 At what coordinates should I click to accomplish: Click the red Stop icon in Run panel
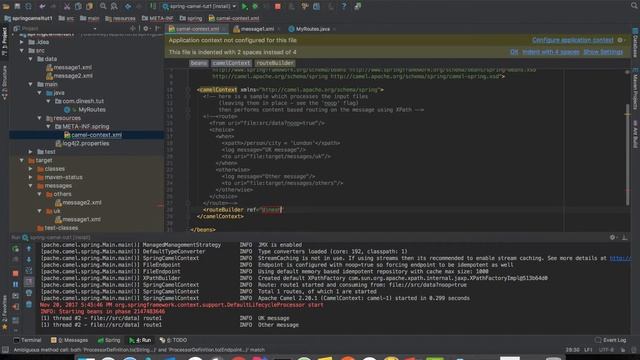16,273
